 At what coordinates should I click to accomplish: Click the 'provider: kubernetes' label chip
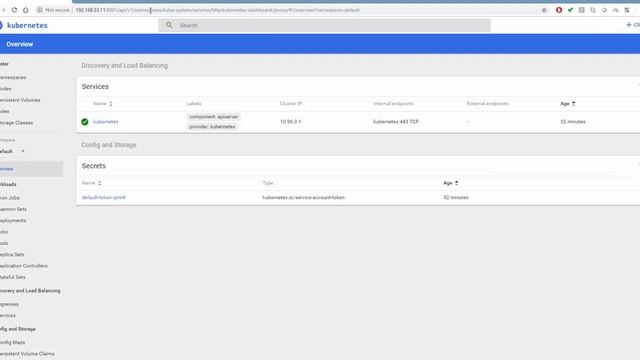[x=212, y=127]
